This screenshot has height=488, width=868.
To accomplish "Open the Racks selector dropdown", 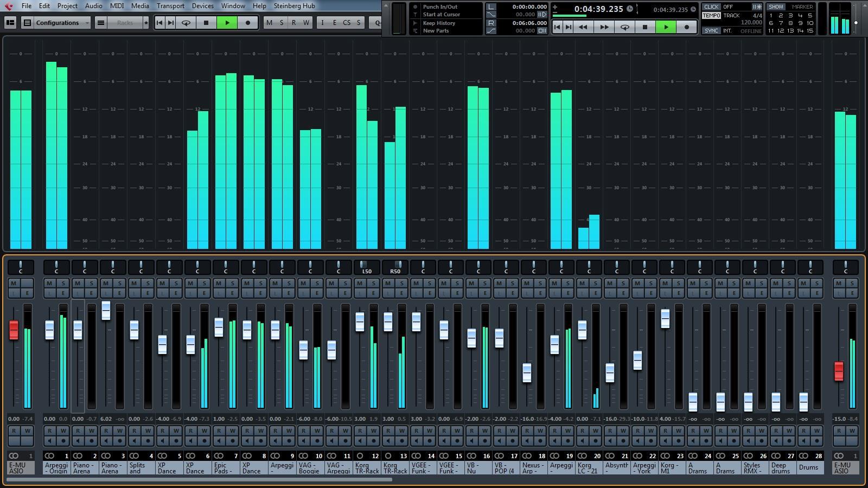I will (125, 23).
